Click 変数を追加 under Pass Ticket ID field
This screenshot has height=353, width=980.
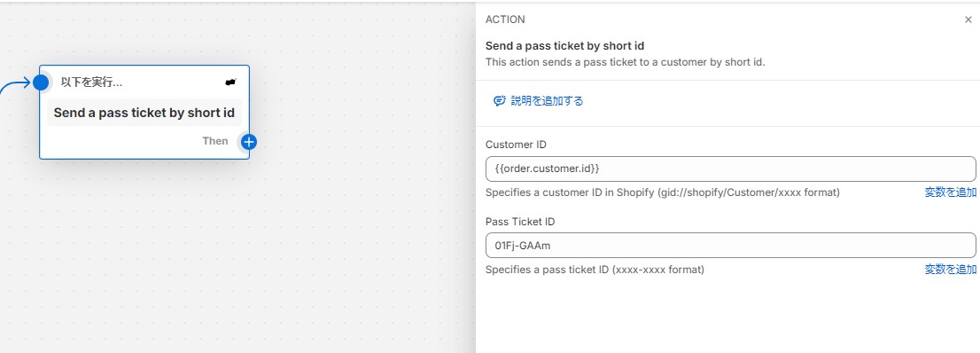point(950,270)
